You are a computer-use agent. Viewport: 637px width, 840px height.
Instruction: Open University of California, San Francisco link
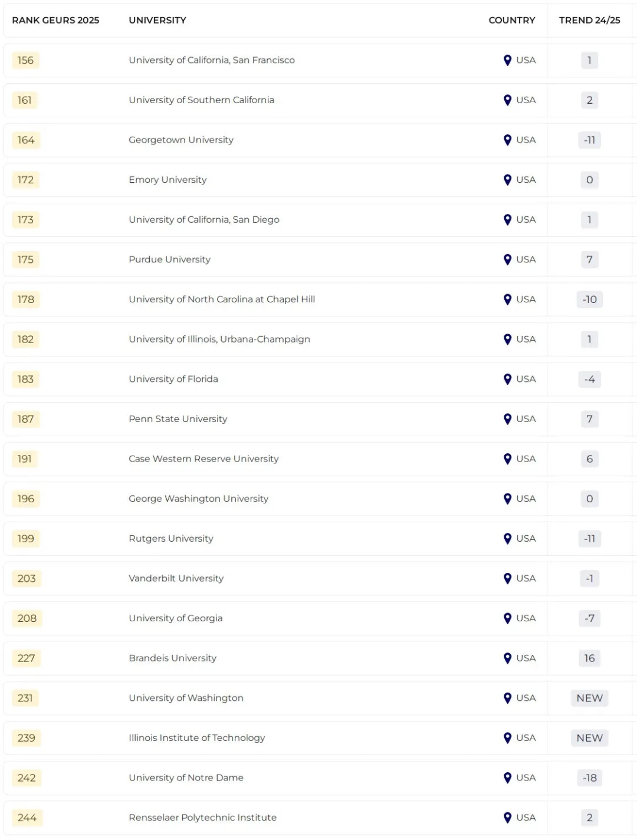point(212,60)
